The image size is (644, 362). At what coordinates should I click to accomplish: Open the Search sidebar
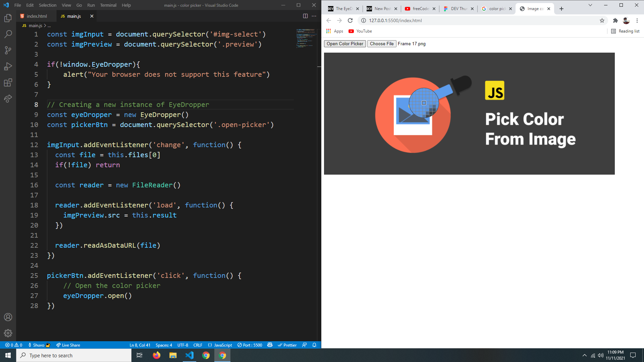(8, 34)
